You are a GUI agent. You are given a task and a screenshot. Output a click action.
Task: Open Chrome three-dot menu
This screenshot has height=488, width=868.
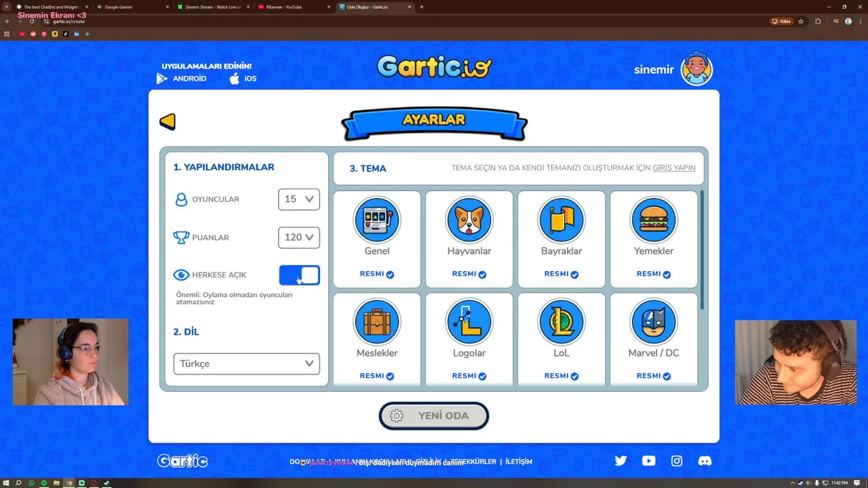(x=860, y=21)
